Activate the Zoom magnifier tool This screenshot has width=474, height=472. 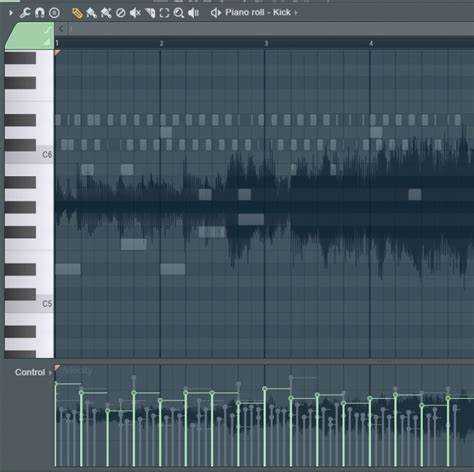pos(179,13)
